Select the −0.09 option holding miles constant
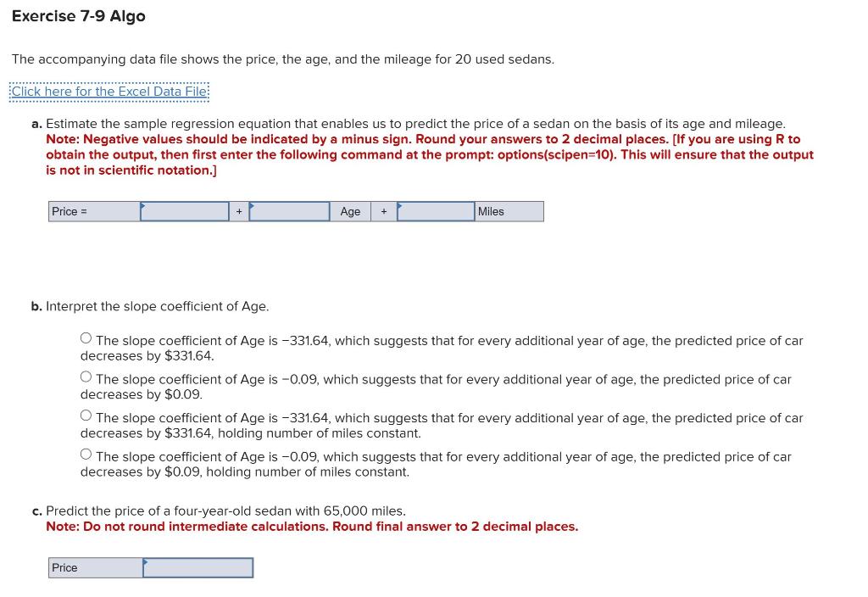The height and width of the screenshot is (597, 868). (x=86, y=454)
